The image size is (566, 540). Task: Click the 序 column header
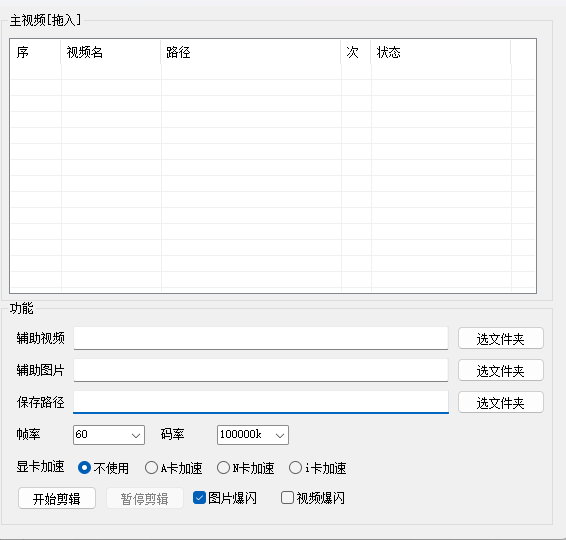click(35, 52)
